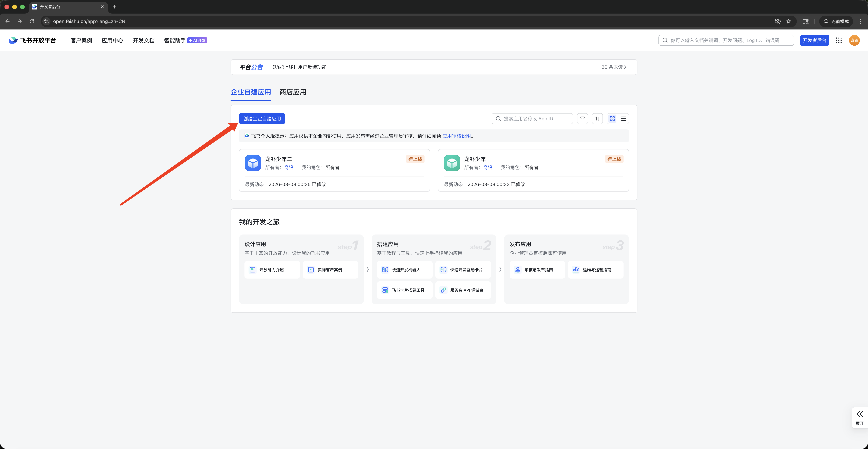Screen dimensions: 868x449
Task: Click the 创建企业自建应用 button
Action: (262, 119)
